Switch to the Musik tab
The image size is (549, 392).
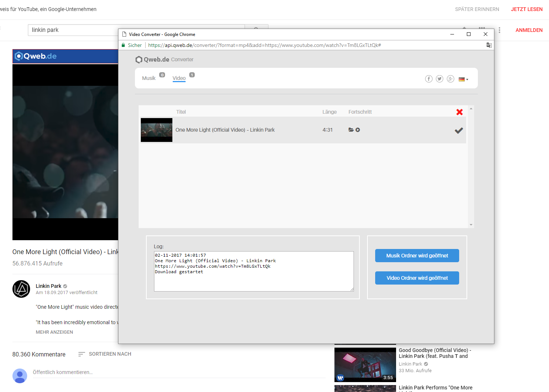click(149, 78)
